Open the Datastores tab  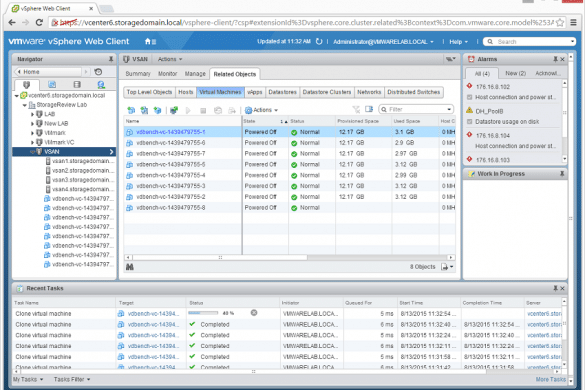pyautogui.click(x=282, y=92)
